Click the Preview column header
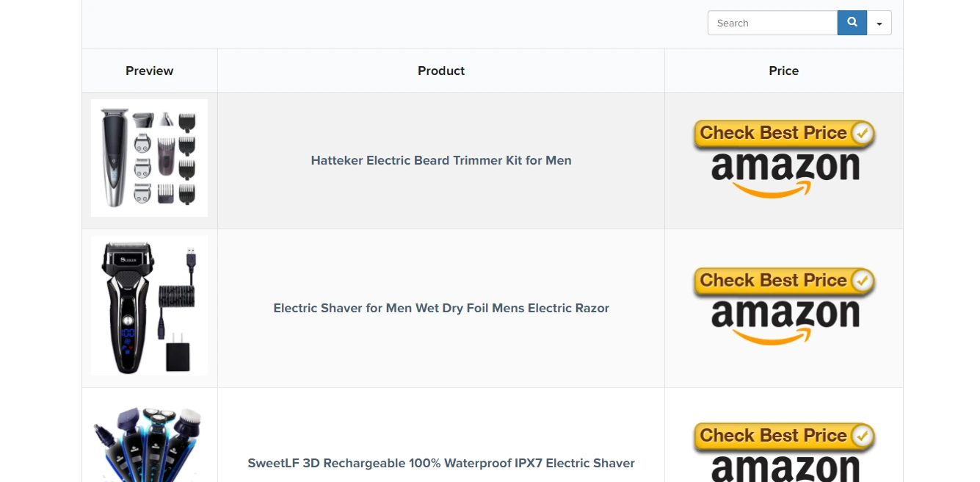 click(x=150, y=71)
